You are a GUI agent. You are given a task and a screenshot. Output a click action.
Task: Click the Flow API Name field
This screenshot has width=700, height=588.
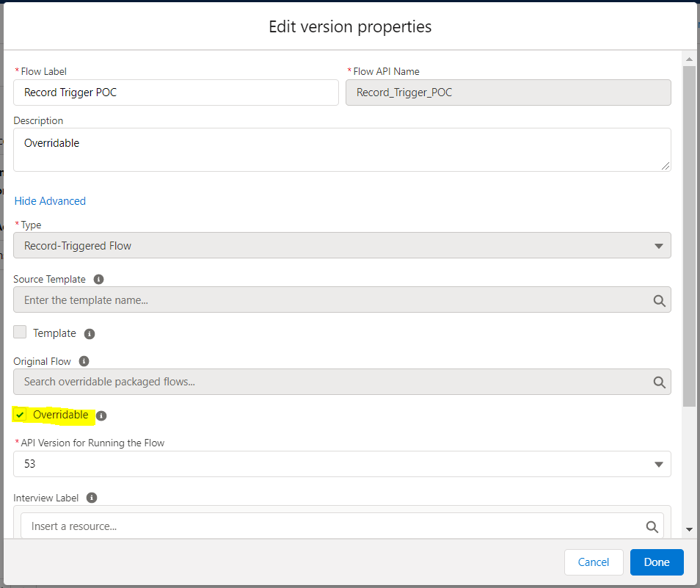pos(508,92)
